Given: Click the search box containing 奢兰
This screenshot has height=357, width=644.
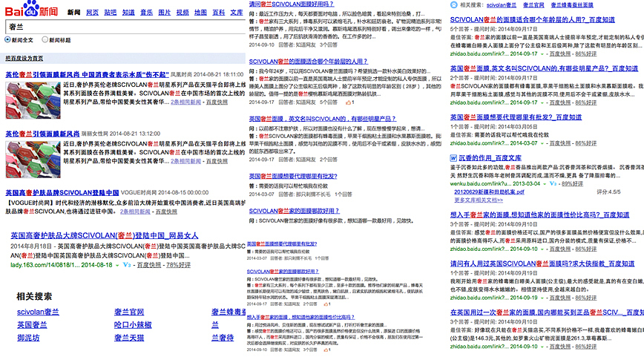Looking at the screenshot, I should [125, 27].
